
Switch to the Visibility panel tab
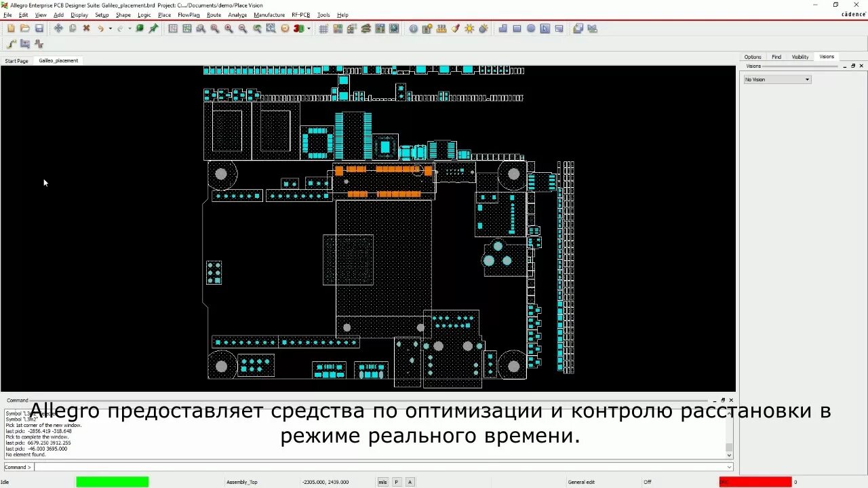point(800,57)
